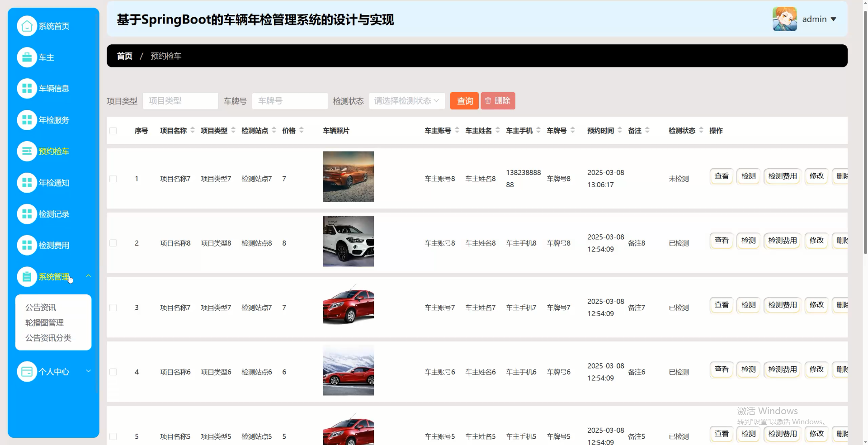Click 查看 for row 5
868x445 pixels.
coord(721,434)
